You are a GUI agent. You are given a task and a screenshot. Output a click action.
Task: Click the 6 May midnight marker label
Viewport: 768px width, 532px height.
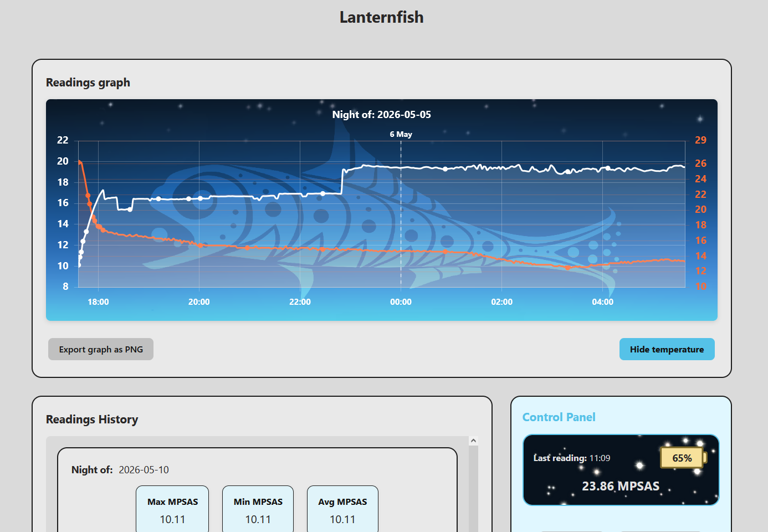[401, 134]
